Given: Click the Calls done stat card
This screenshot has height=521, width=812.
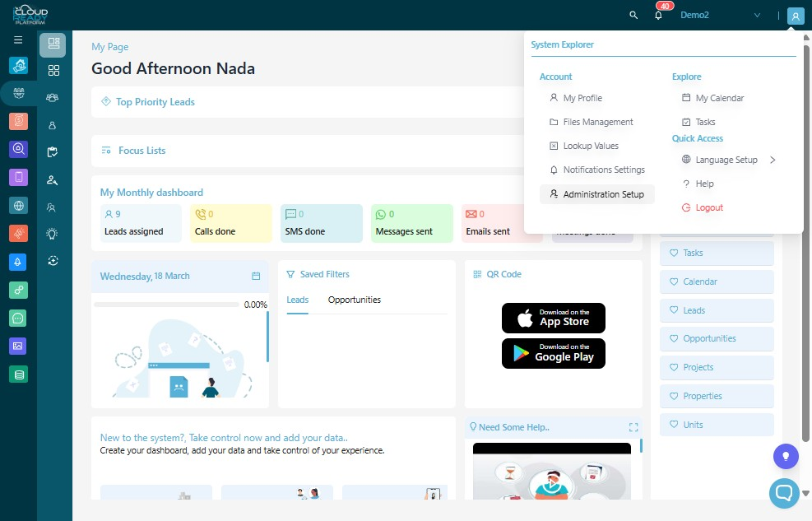Looking at the screenshot, I should click(x=231, y=223).
